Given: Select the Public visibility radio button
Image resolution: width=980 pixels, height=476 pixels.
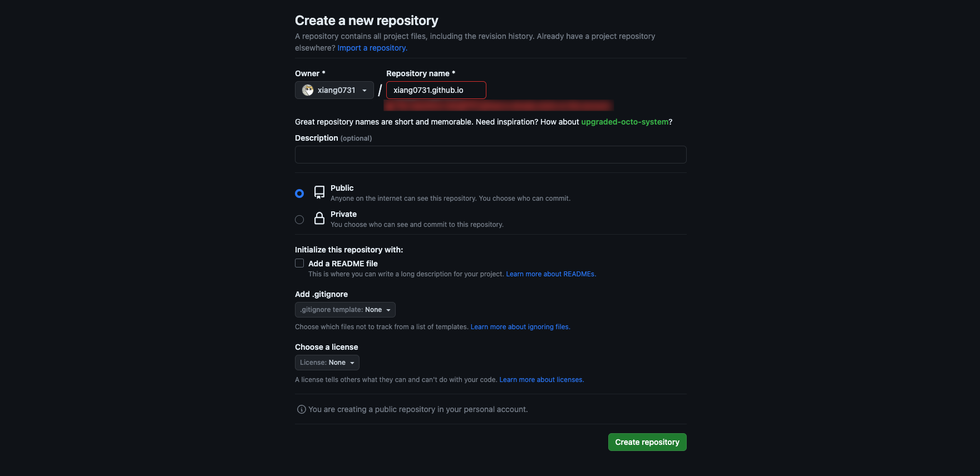Looking at the screenshot, I should point(299,194).
